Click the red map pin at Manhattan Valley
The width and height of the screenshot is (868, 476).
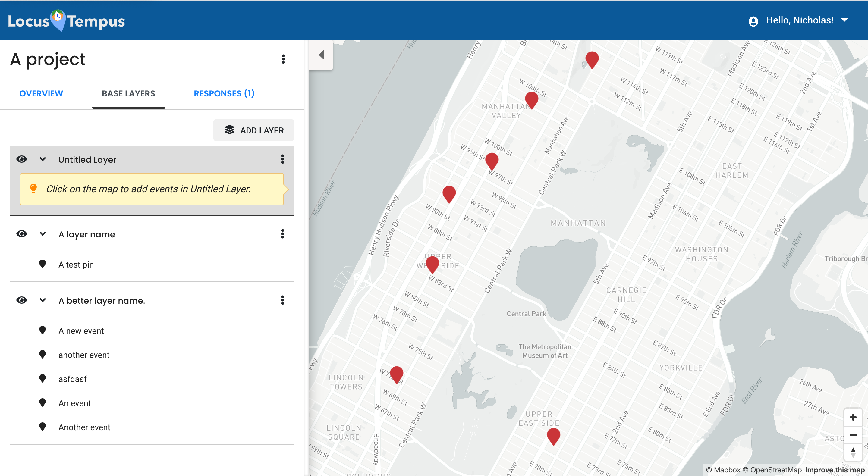[x=531, y=100]
